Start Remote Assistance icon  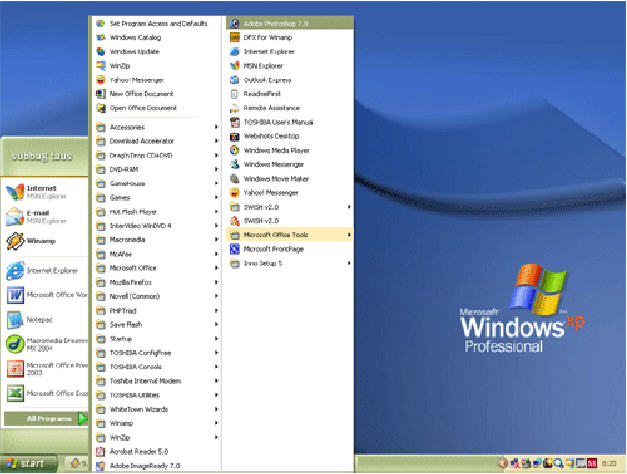[235, 108]
